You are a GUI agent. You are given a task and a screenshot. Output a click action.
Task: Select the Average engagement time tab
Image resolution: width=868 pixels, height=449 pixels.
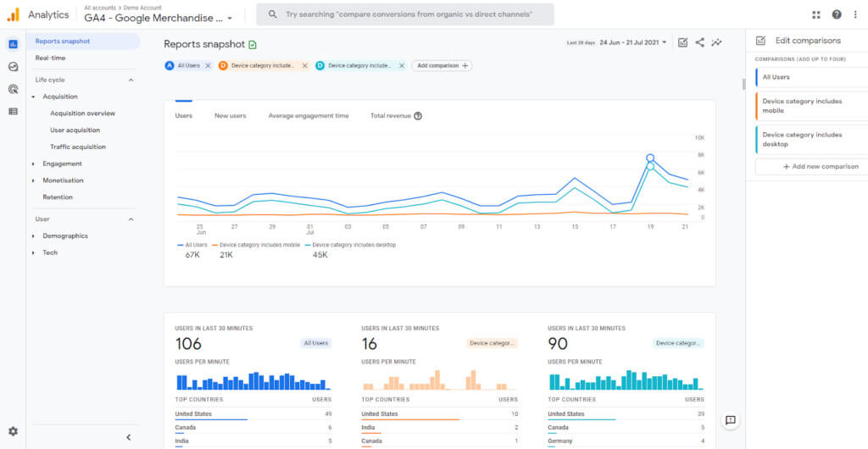tap(308, 115)
